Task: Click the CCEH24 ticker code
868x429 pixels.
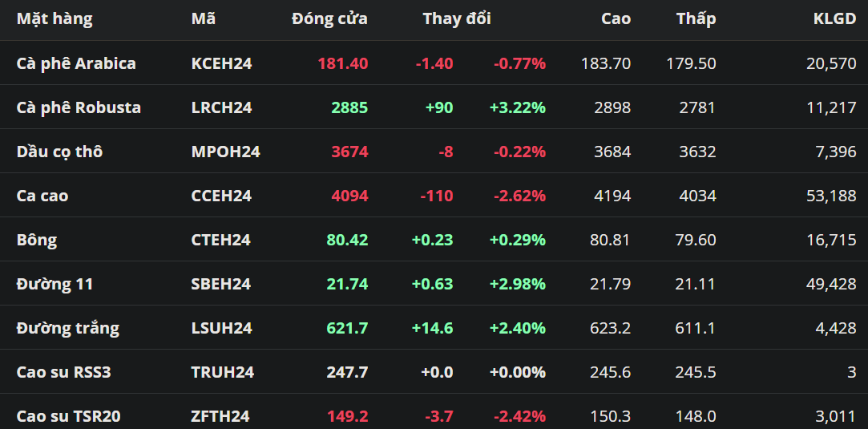Action: coord(221,196)
